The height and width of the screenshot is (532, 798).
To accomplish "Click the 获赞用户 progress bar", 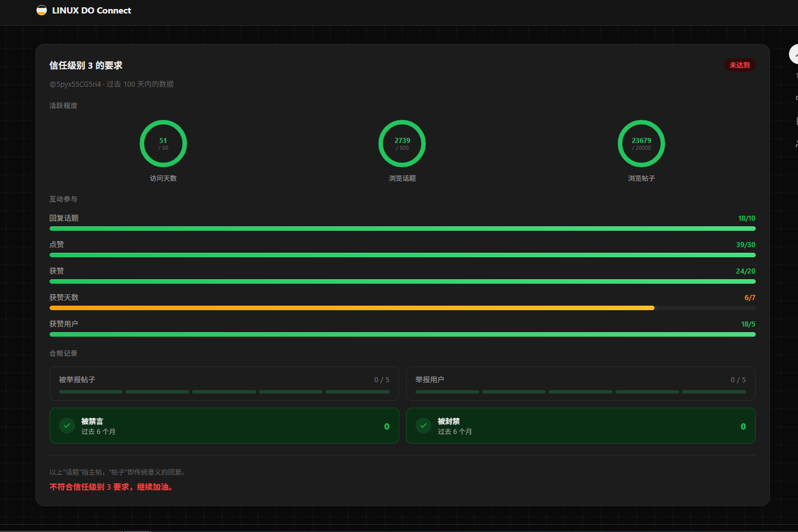I will click(x=403, y=334).
